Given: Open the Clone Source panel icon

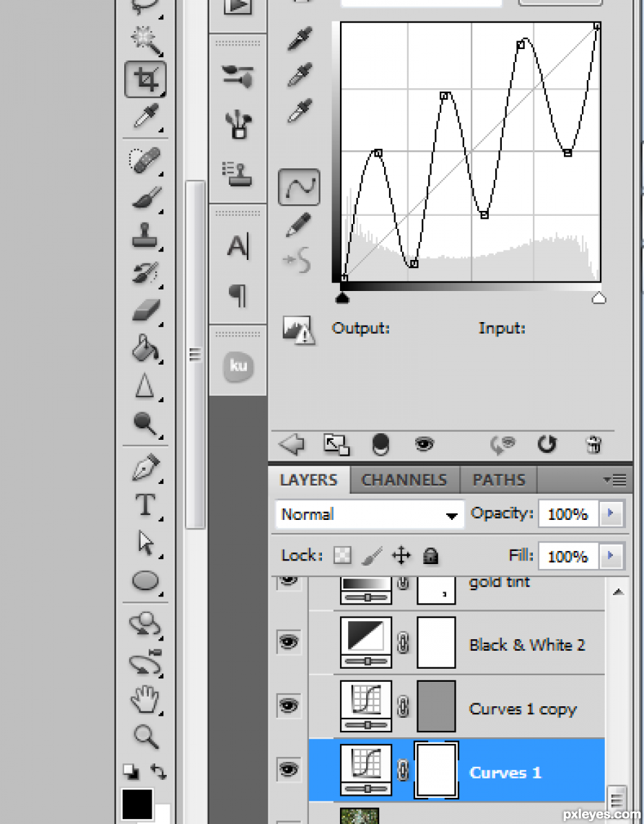Looking at the screenshot, I should point(237,173).
